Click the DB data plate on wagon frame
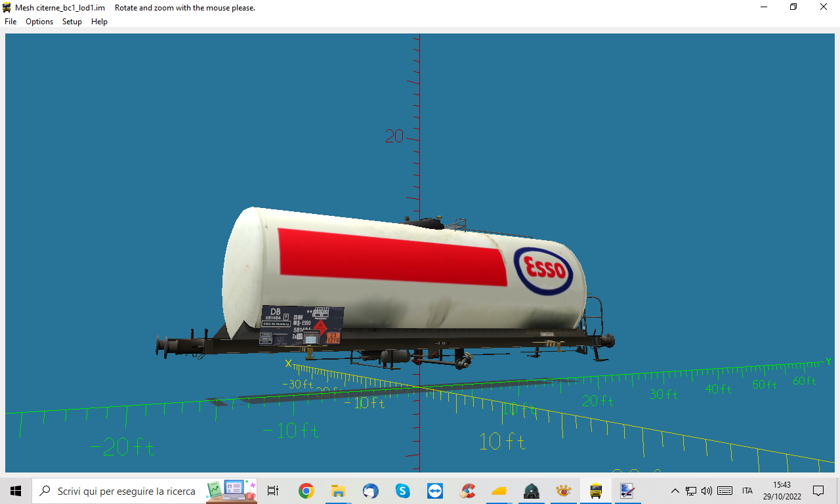The height and width of the screenshot is (504, 840). point(302,325)
